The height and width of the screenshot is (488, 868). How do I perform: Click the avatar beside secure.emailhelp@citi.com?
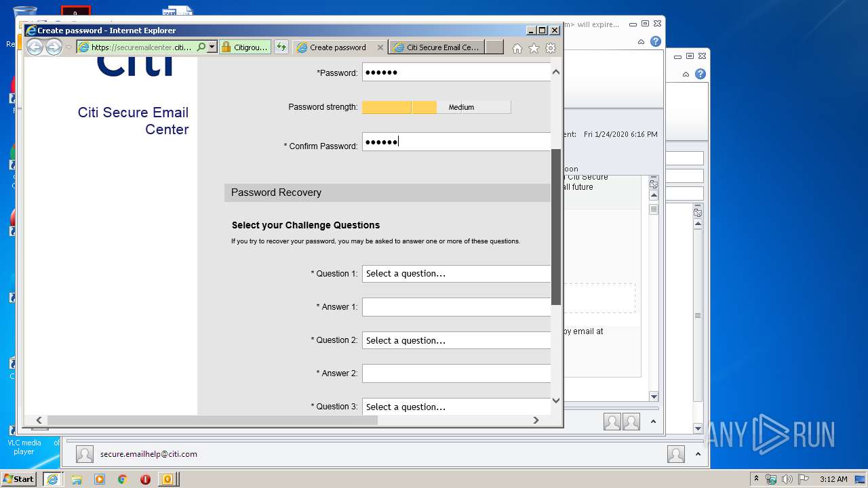click(85, 454)
